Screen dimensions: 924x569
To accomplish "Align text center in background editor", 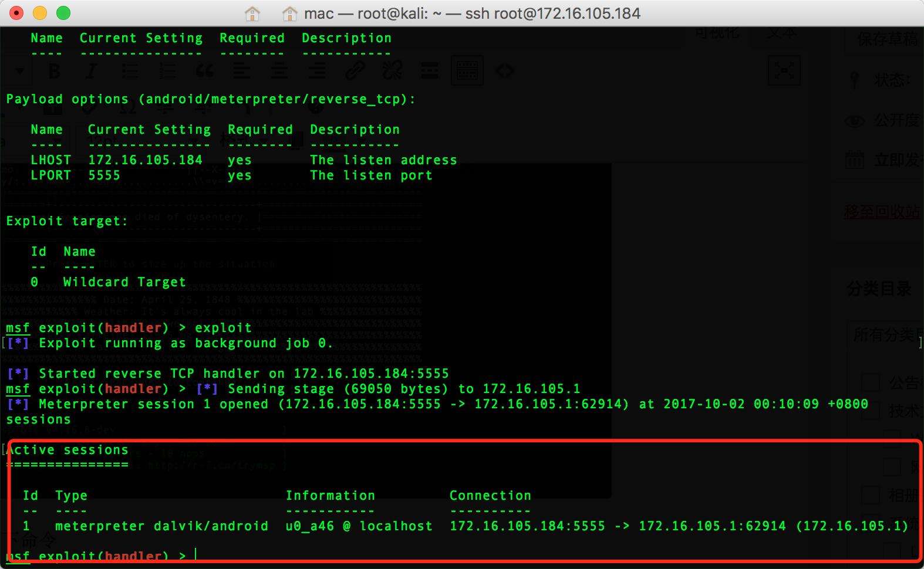I will 279,71.
